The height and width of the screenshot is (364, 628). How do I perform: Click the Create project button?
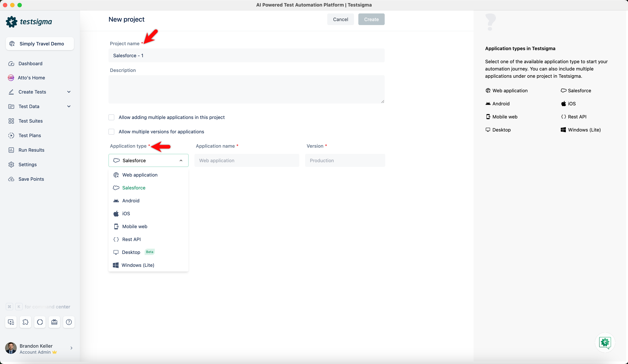pos(371,19)
